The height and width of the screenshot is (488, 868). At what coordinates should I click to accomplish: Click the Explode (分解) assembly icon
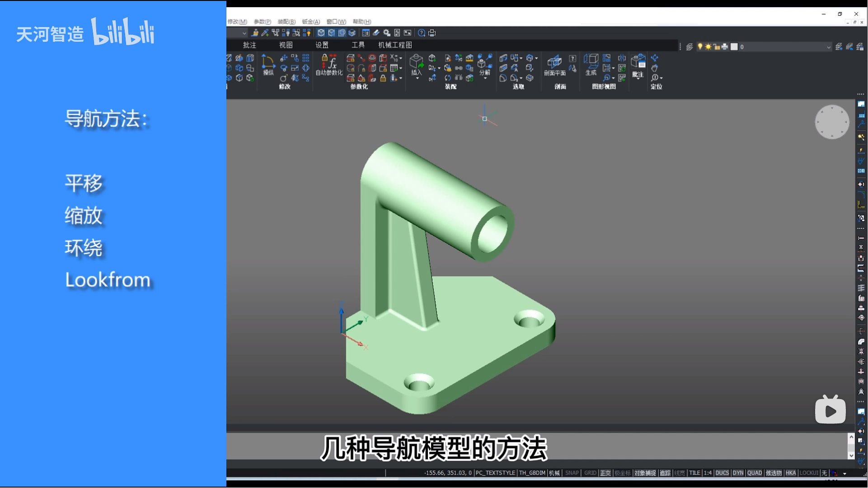coord(484,61)
